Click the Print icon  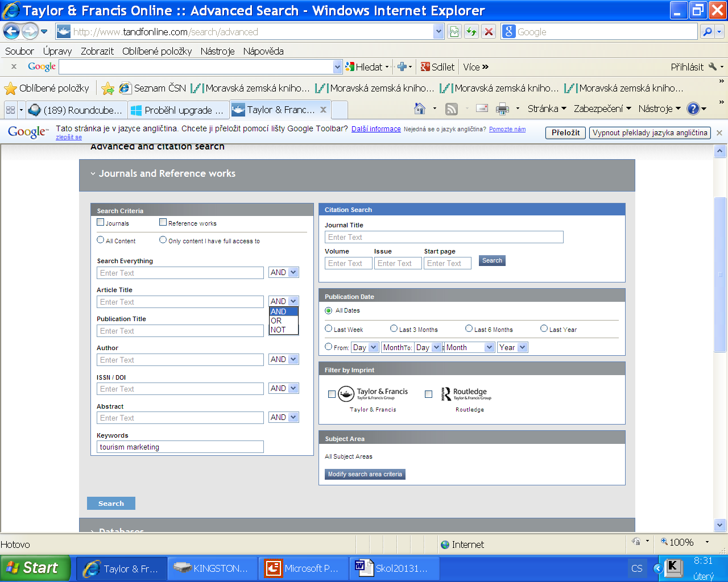pos(502,109)
